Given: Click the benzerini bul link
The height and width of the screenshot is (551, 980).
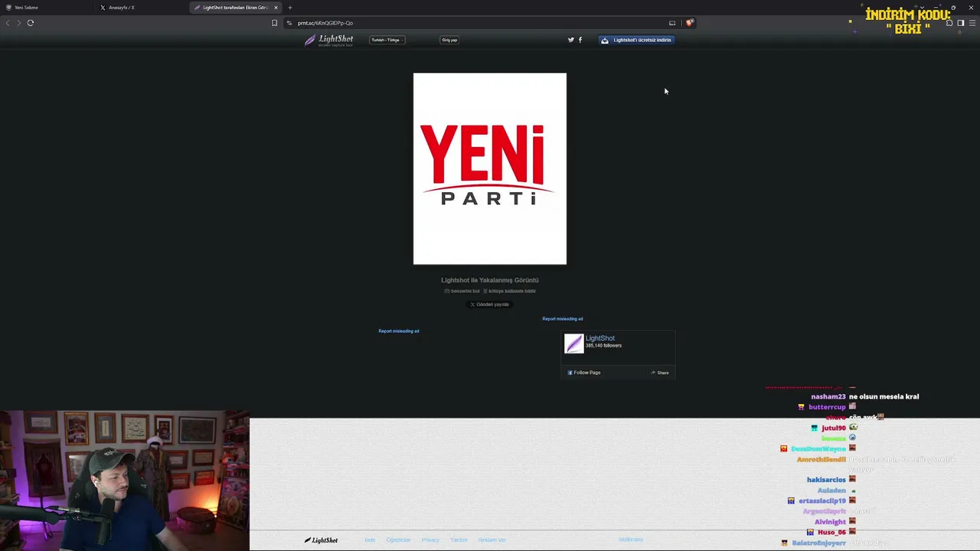Looking at the screenshot, I should [462, 291].
